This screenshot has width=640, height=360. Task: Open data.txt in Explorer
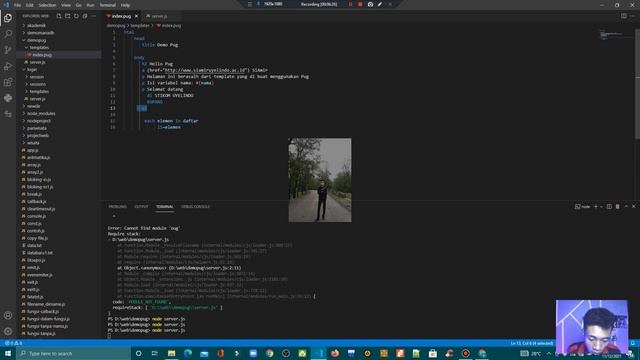click(x=34, y=245)
